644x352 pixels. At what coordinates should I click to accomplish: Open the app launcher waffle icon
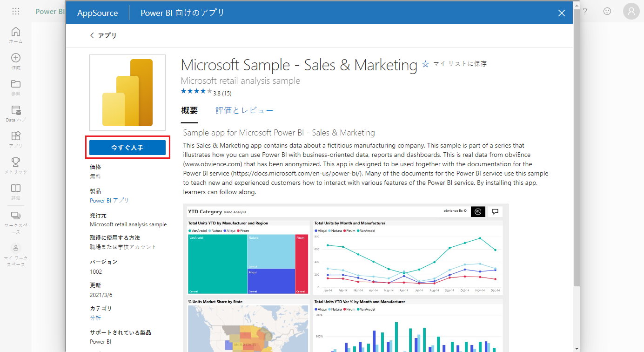16,12
